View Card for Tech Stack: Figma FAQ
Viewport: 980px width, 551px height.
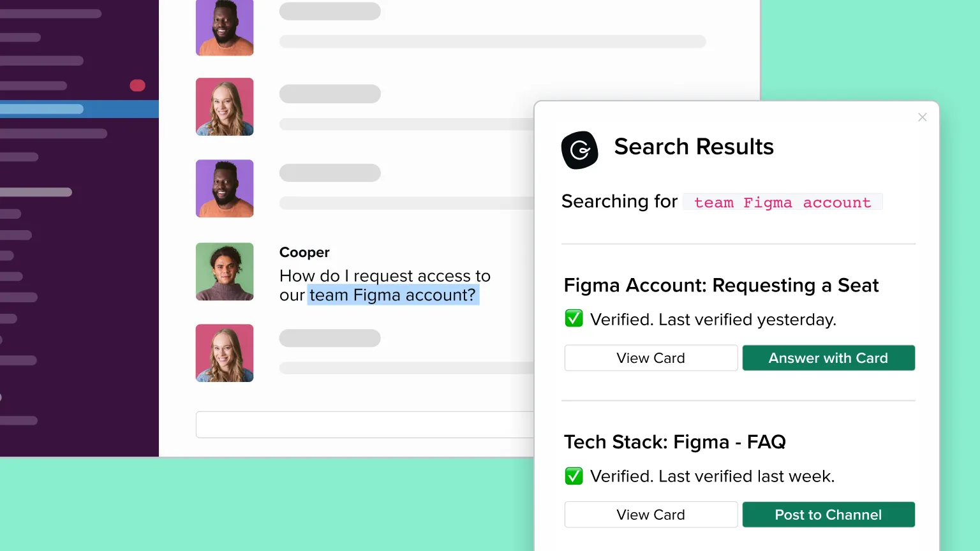[x=650, y=515]
